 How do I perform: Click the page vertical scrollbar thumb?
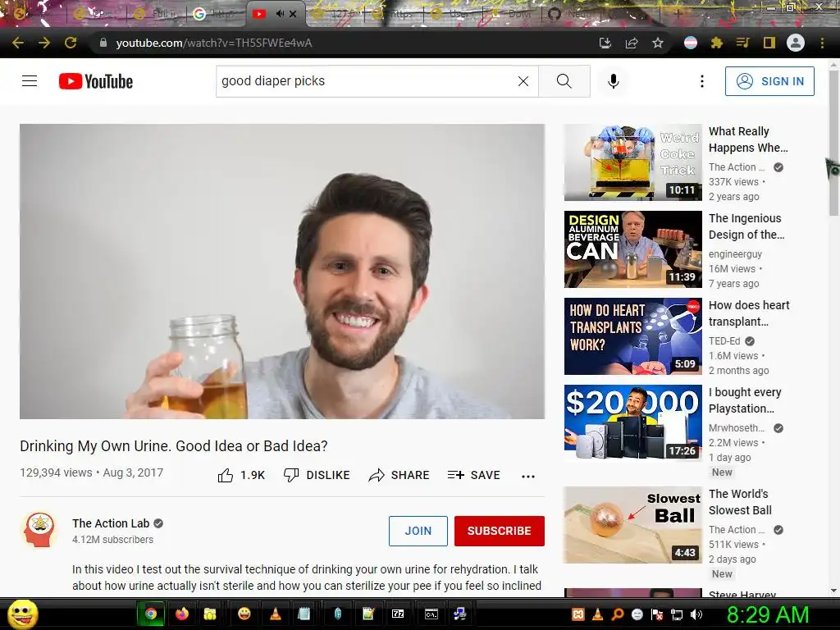[833, 143]
